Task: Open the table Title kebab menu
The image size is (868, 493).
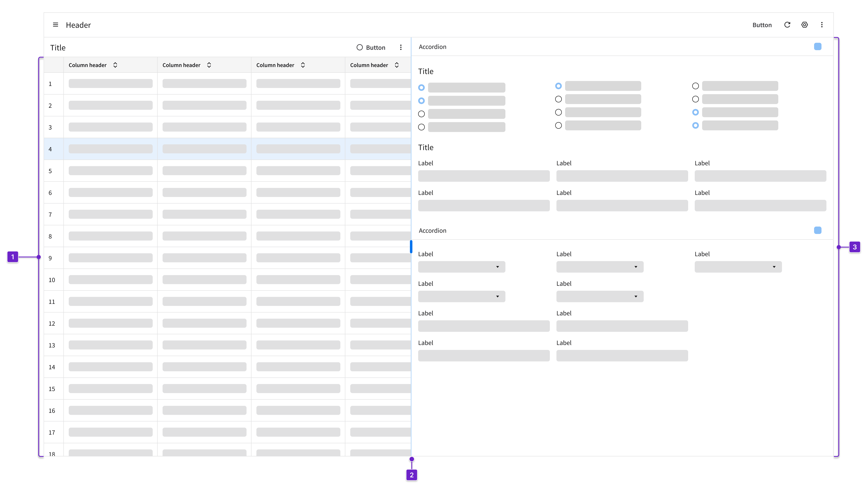Action: (401, 47)
